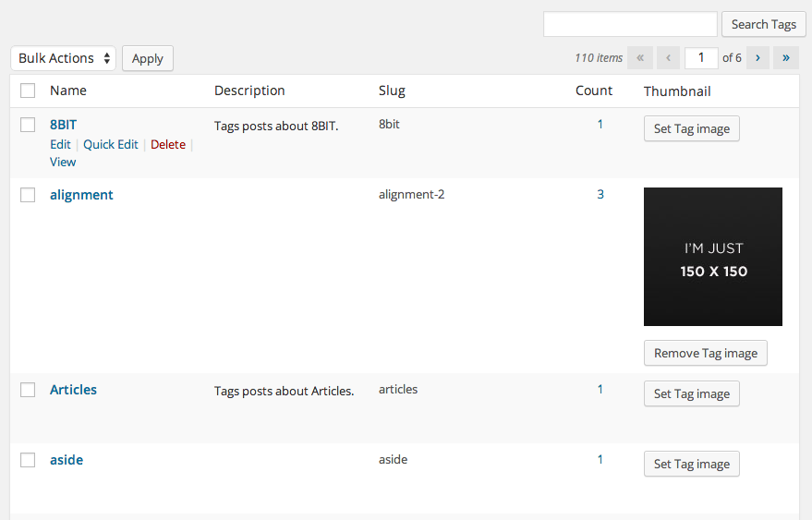Image resolution: width=812 pixels, height=520 pixels.
Task: Click Set Tag image for 8BIT
Action: coord(692,128)
